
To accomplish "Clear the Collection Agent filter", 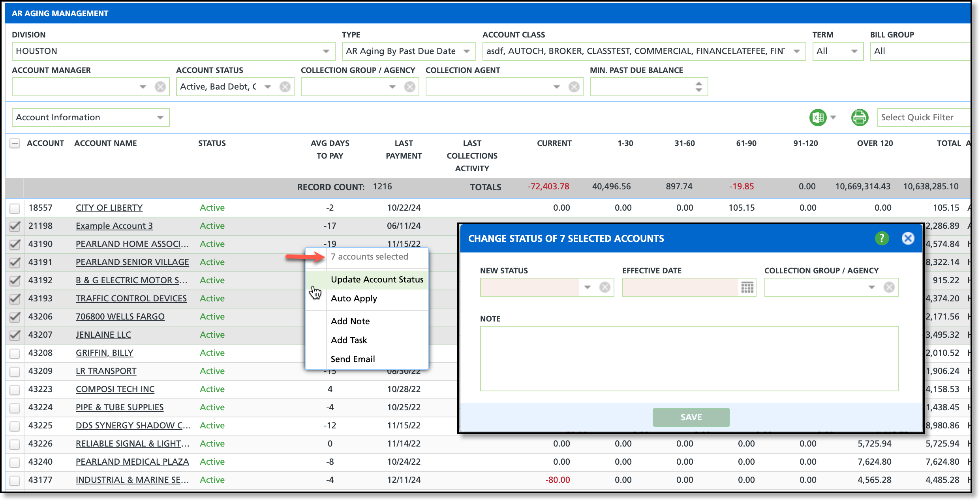I will click(x=574, y=87).
